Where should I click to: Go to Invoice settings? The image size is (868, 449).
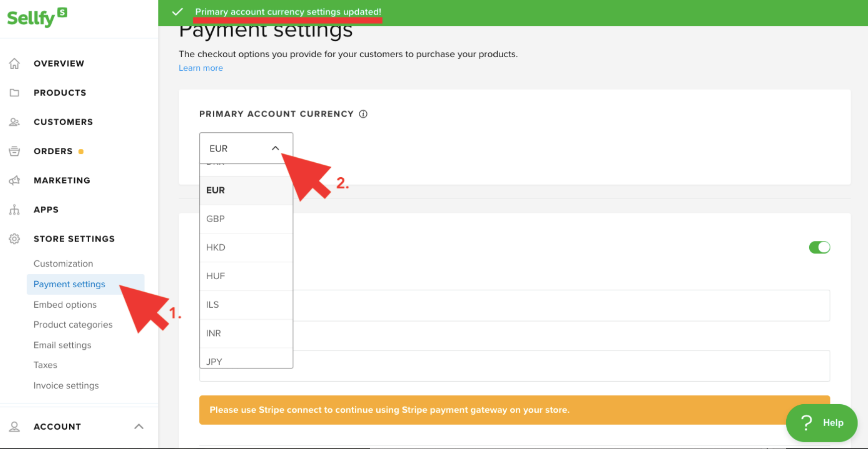coord(66,386)
